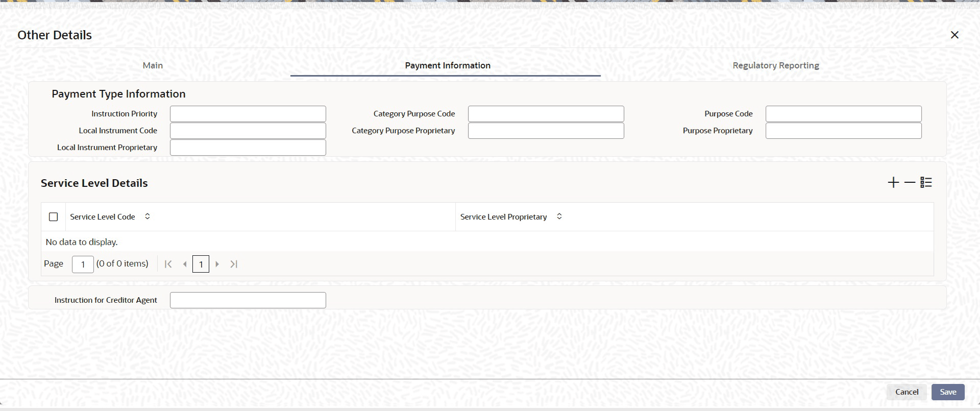Click the Instruction for Creditor Agent label

point(106,300)
